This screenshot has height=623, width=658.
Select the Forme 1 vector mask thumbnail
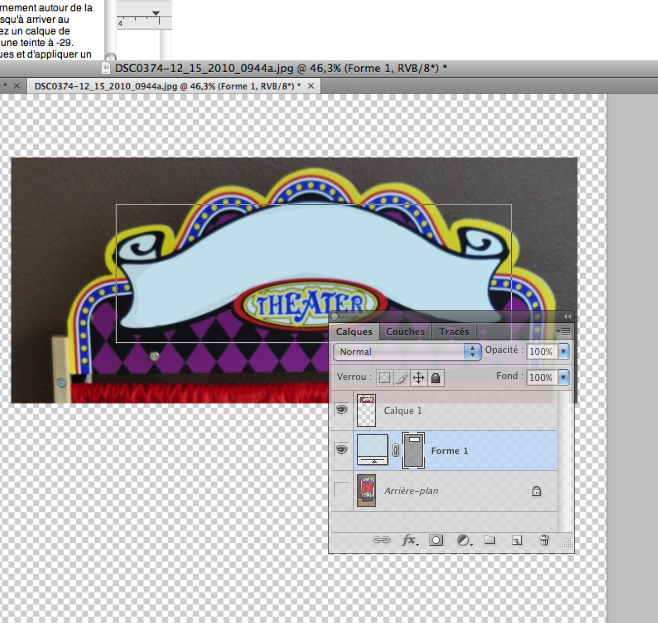click(413, 451)
